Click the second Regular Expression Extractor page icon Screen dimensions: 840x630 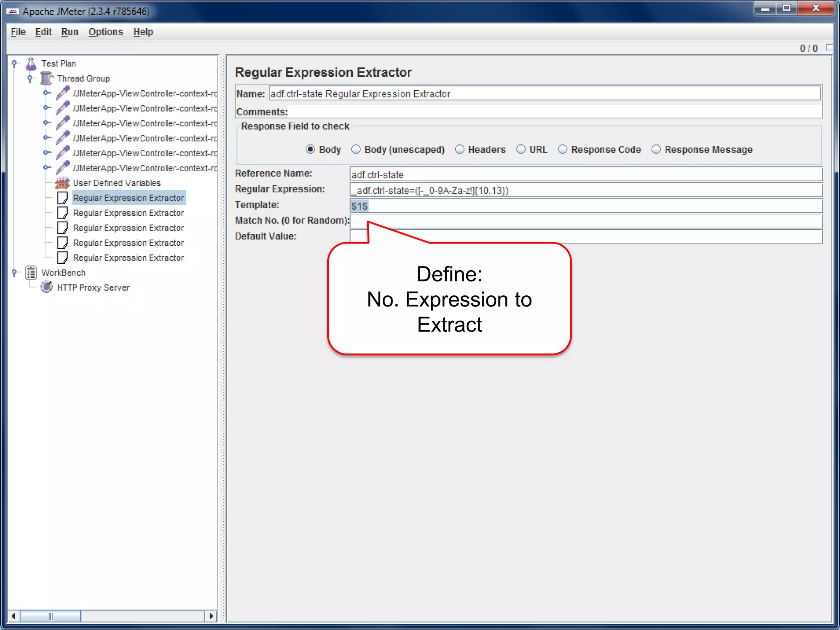(x=62, y=213)
